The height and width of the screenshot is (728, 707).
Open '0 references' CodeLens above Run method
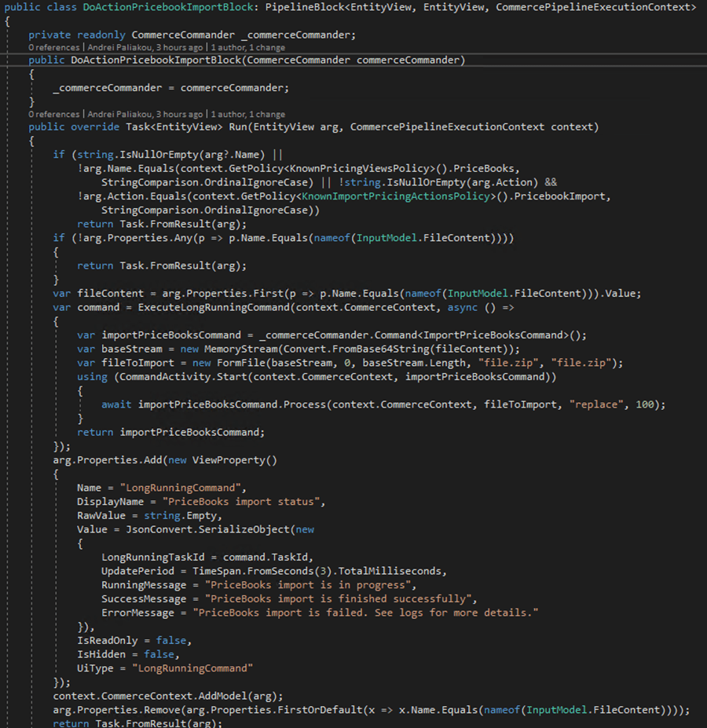click(x=54, y=114)
